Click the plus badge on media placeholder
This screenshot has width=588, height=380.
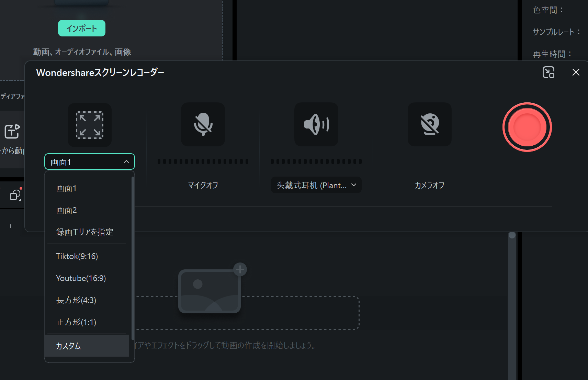point(240,269)
